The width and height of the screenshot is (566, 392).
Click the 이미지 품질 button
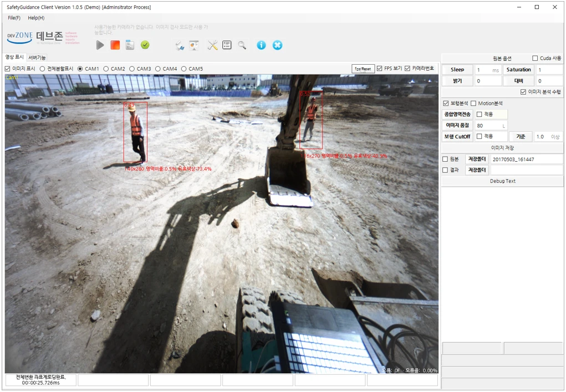point(457,125)
